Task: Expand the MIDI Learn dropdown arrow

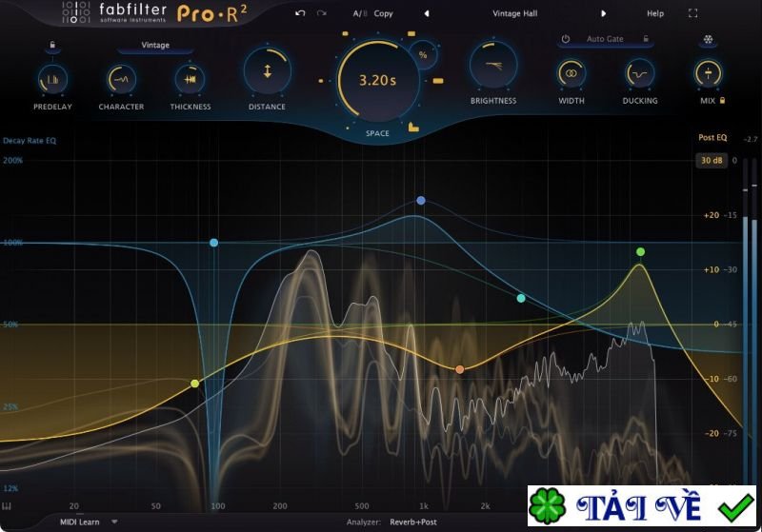Action: tap(114, 522)
